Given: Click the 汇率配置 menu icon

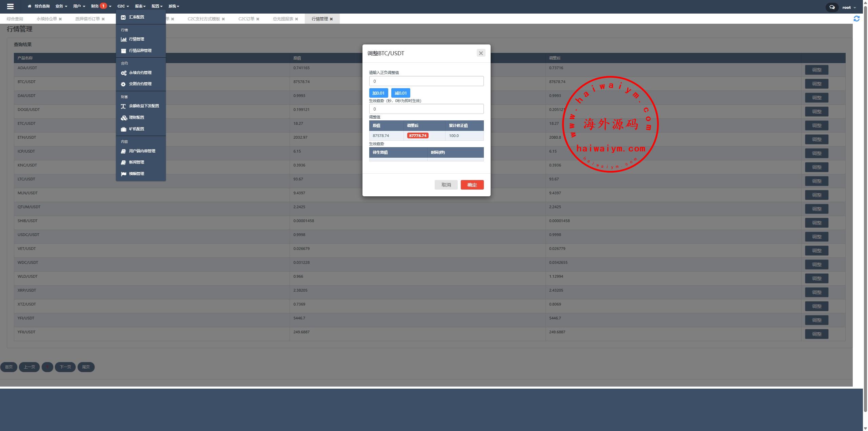Looking at the screenshot, I should [123, 17].
